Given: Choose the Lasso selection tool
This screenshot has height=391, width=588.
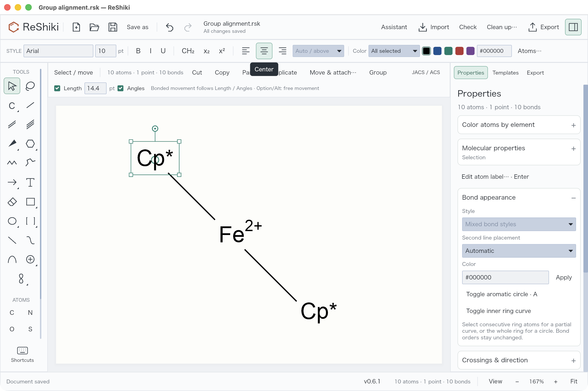Looking at the screenshot, I should [30, 86].
